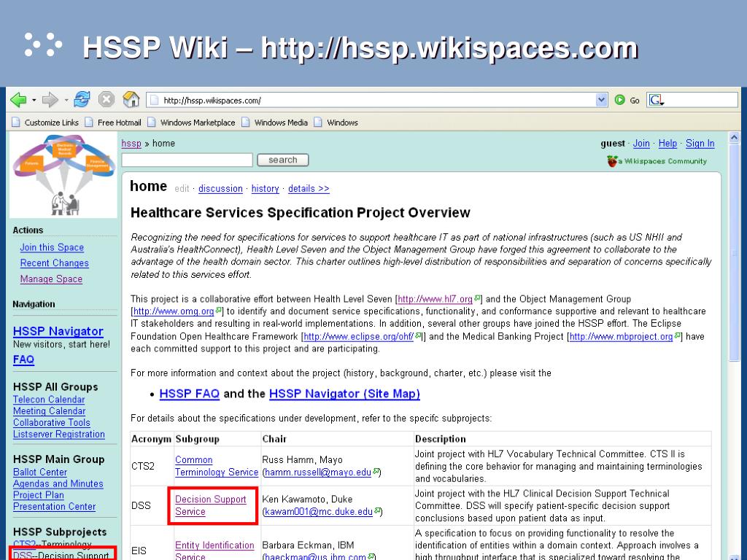Open the FAQ link in sidebar
747x560 pixels.
24,359
